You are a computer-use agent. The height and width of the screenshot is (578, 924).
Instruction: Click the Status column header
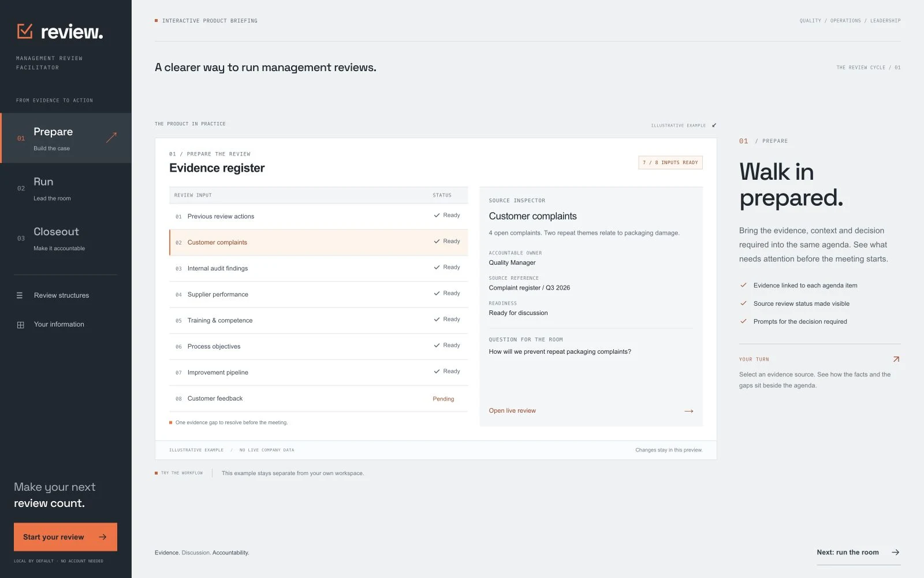click(442, 195)
